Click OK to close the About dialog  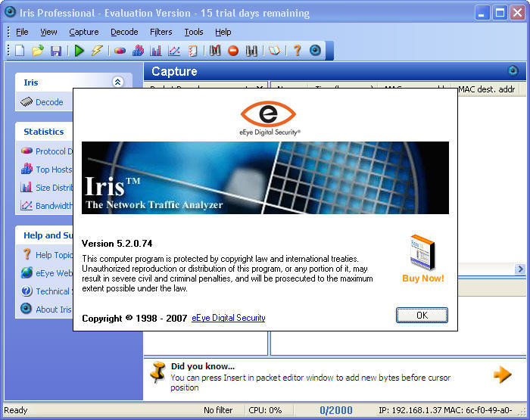tap(422, 316)
